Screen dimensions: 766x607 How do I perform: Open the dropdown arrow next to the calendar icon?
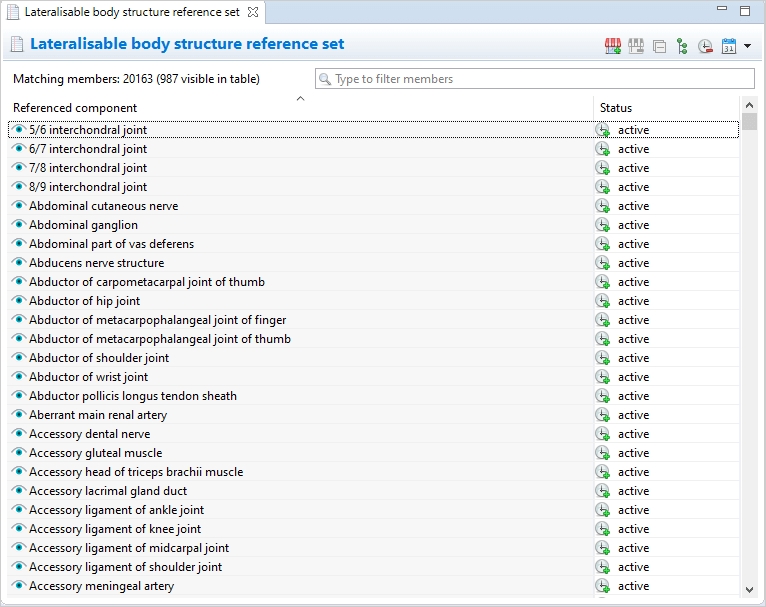coord(747,46)
